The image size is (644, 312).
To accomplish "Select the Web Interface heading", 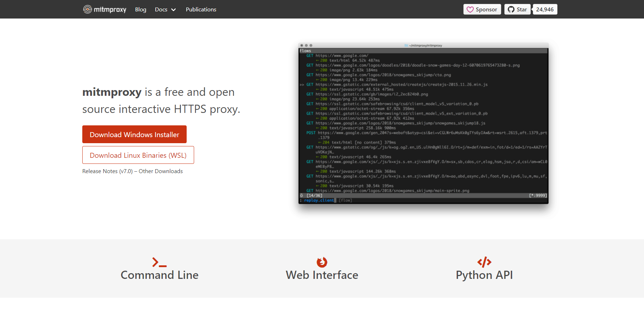I will point(322,275).
